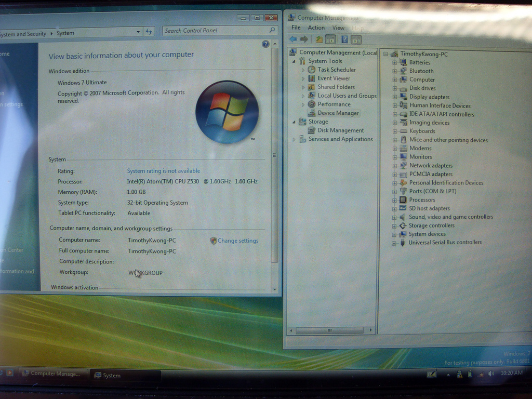Open the tablet input panel taskbar icon
Image resolution: width=532 pixels, height=399 pixels.
pyautogui.click(x=431, y=374)
